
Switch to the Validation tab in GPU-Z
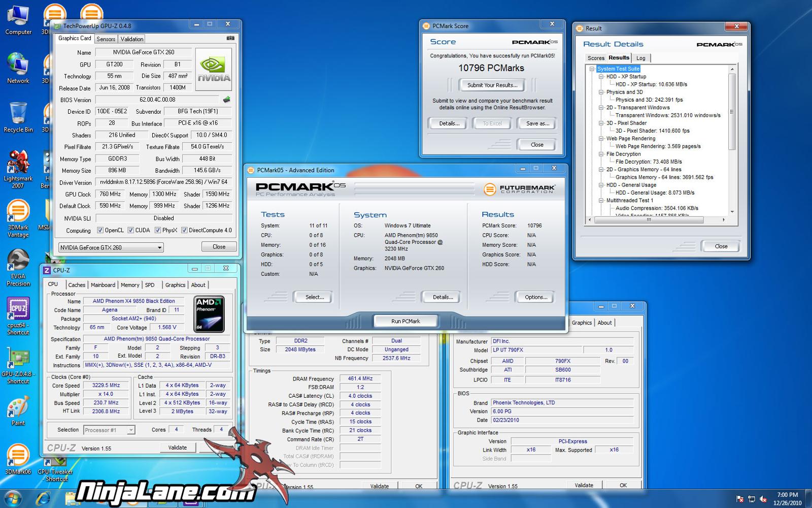[x=132, y=39]
